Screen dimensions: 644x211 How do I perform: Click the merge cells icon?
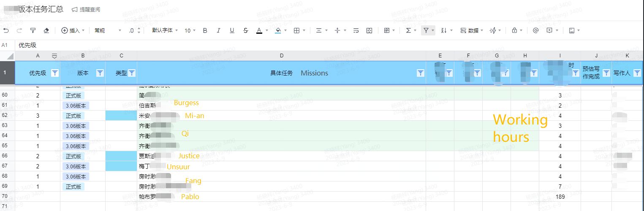tap(370, 30)
